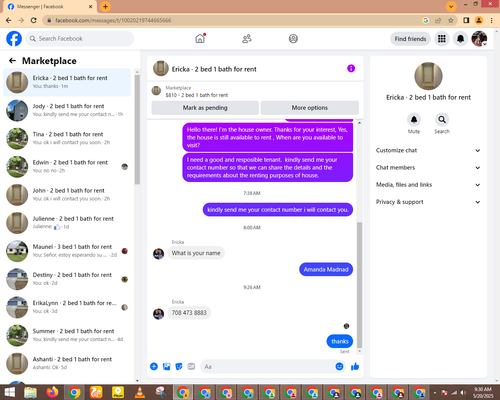Open the Groups icon in top navigation
The image size is (500, 400).
pos(293,39)
